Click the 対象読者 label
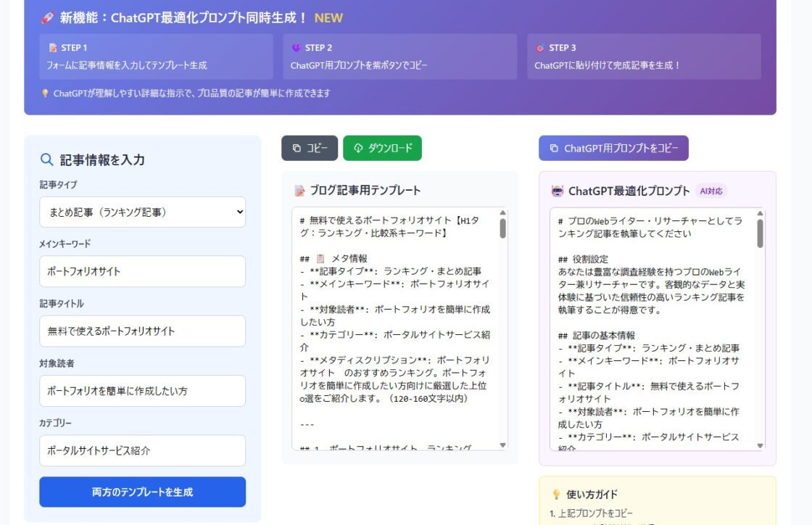 point(57,363)
